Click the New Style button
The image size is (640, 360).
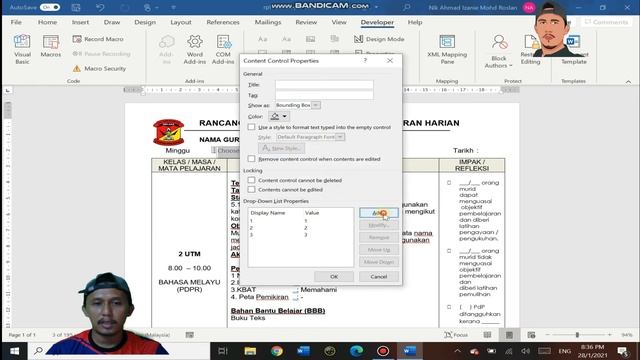coord(281,148)
